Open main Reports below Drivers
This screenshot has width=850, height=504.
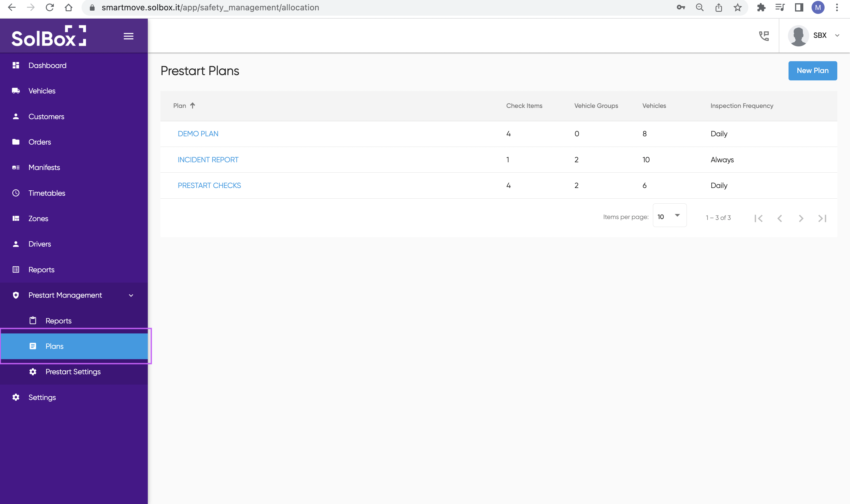click(x=74, y=270)
